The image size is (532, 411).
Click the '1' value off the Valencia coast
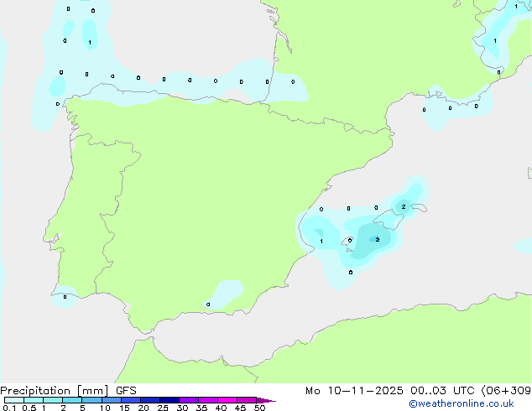point(321,242)
